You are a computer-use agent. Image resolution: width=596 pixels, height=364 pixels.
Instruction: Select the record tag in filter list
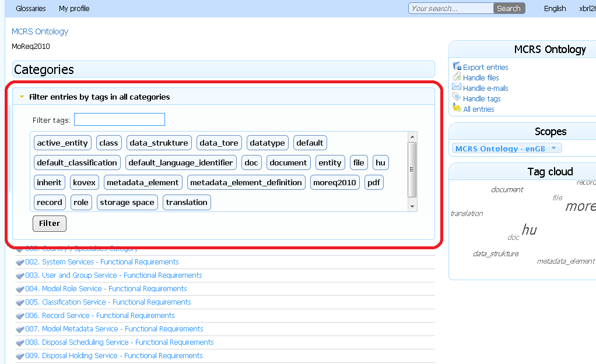pos(50,202)
